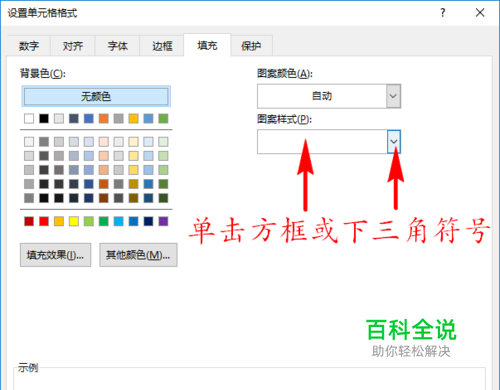The image size is (500, 390).
Task: Click the 背景色(C): label
Action: 43,73
